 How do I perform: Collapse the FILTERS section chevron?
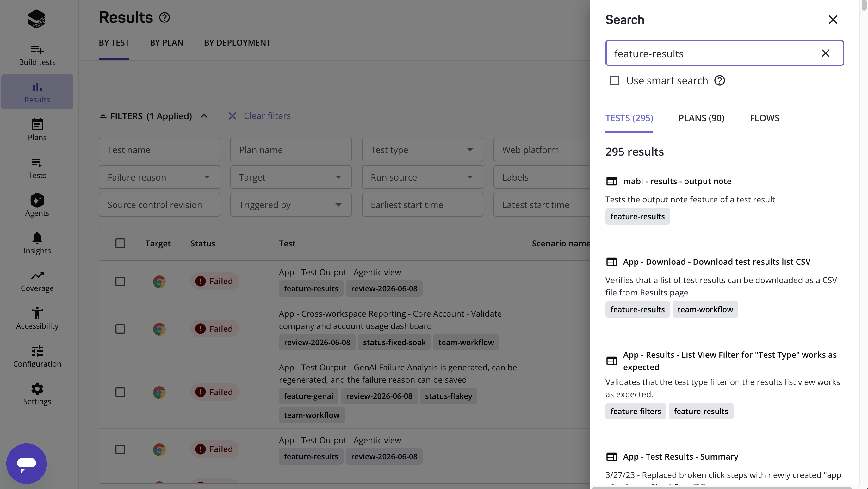204,116
